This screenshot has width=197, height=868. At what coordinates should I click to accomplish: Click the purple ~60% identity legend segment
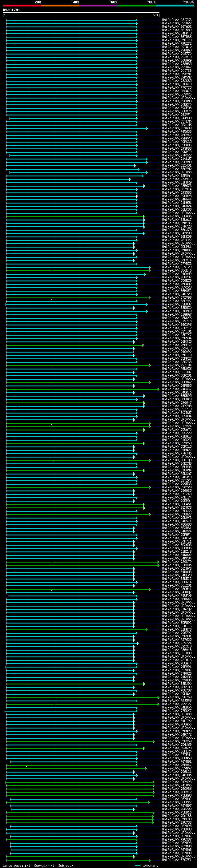click(99, 6)
